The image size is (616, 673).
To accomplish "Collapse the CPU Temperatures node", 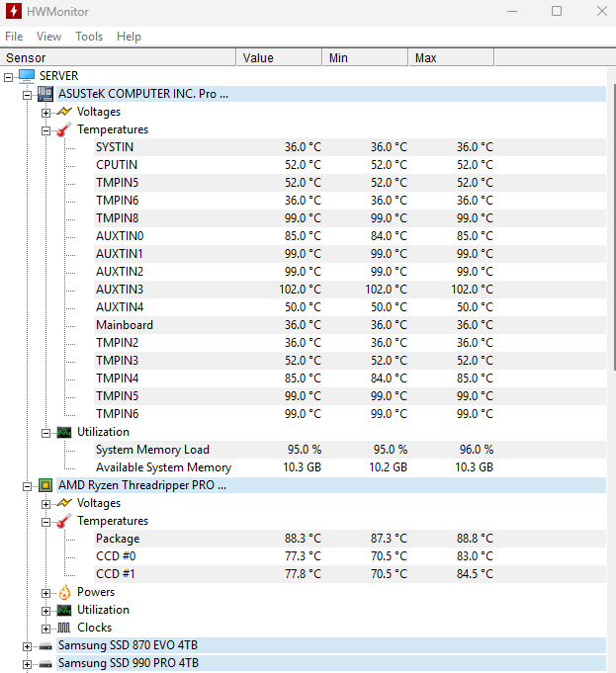I will coord(45,523).
